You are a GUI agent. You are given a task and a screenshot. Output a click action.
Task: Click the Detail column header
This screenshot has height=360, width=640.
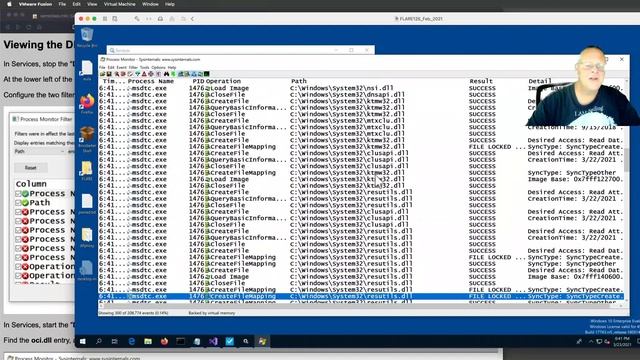540,81
